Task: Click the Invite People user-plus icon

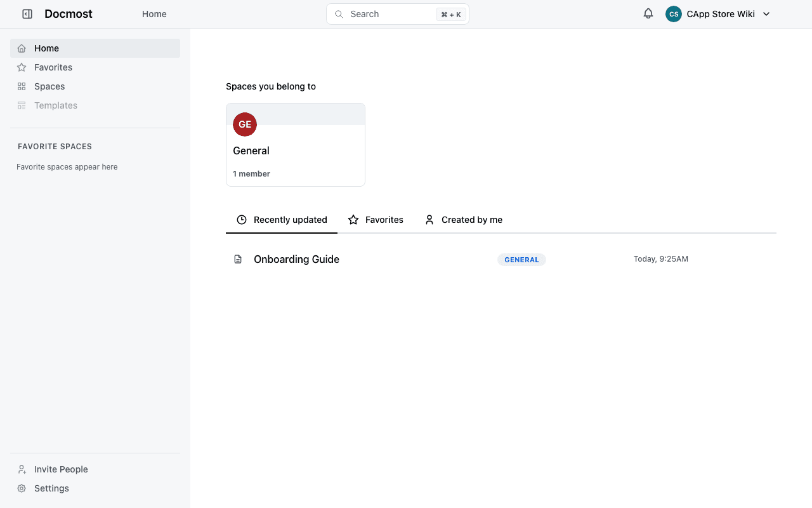Action: (x=22, y=469)
